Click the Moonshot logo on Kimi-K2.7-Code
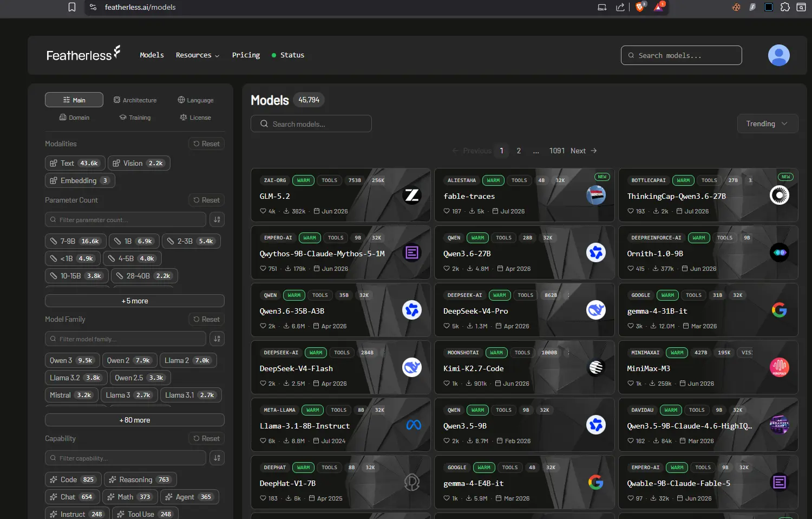This screenshot has height=519, width=812. (x=596, y=367)
